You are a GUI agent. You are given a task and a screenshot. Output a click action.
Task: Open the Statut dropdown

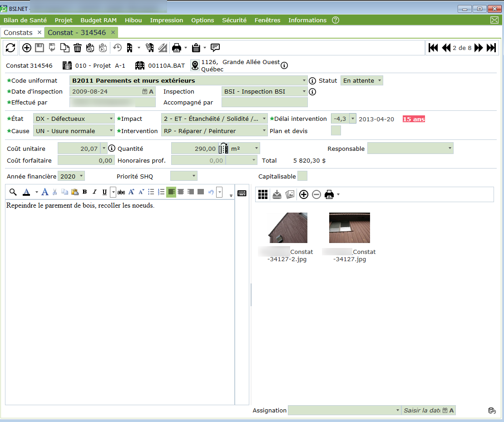tap(362, 80)
